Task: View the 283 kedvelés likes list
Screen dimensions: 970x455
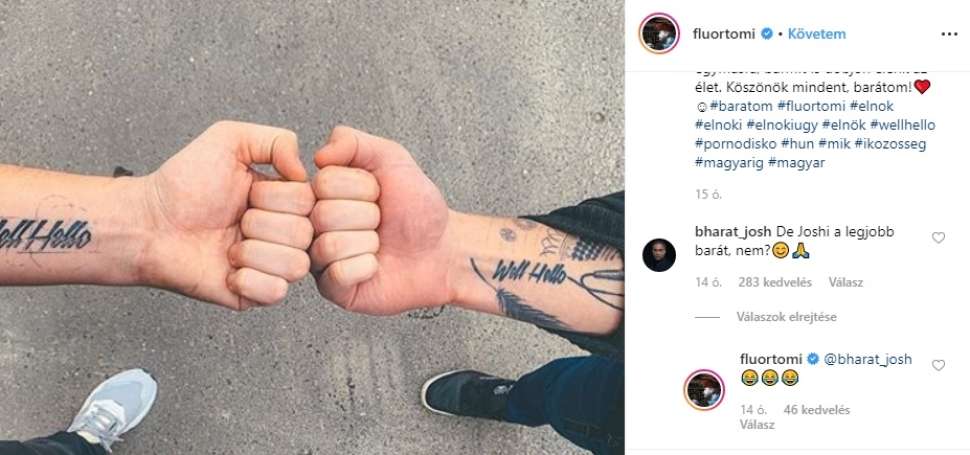Action: [775, 283]
